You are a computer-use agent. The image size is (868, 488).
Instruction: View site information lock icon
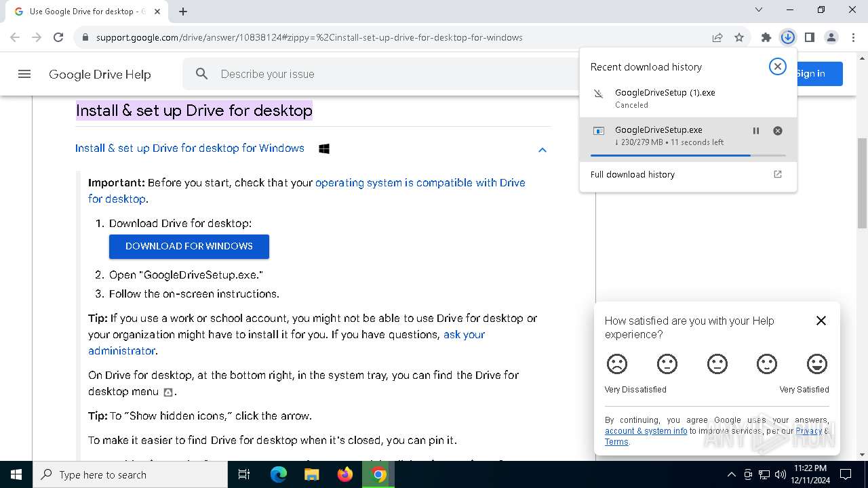(85, 37)
